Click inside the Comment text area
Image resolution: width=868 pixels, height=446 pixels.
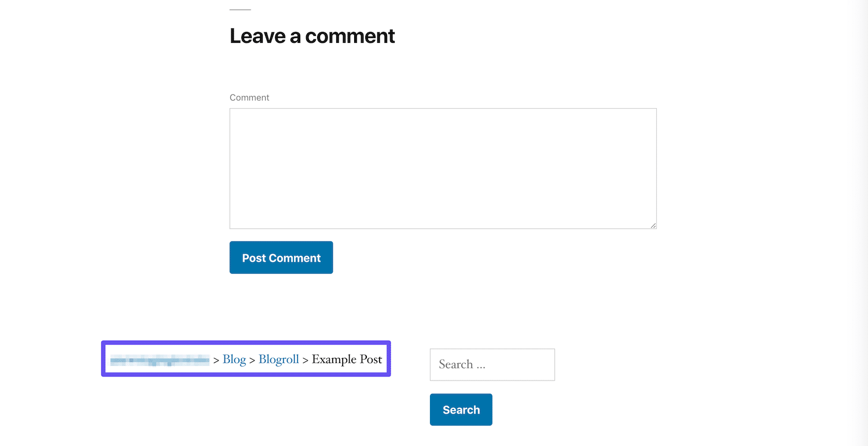[443, 168]
